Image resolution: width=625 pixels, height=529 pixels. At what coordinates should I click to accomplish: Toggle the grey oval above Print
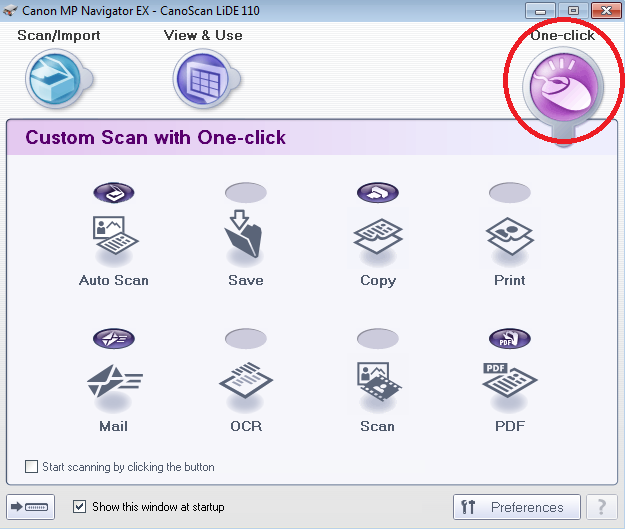[x=509, y=193]
